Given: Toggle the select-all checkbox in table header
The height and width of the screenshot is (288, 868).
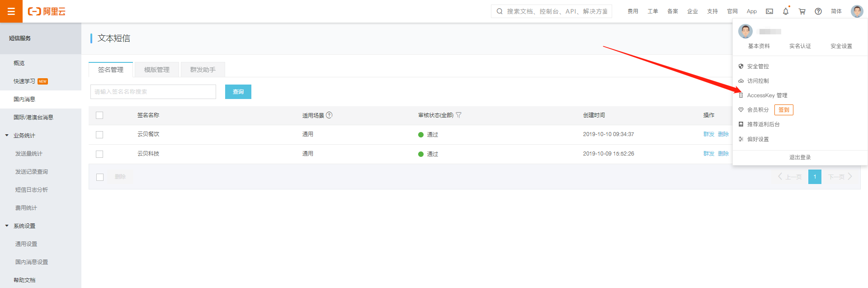Looking at the screenshot, I should pos(99,115).
